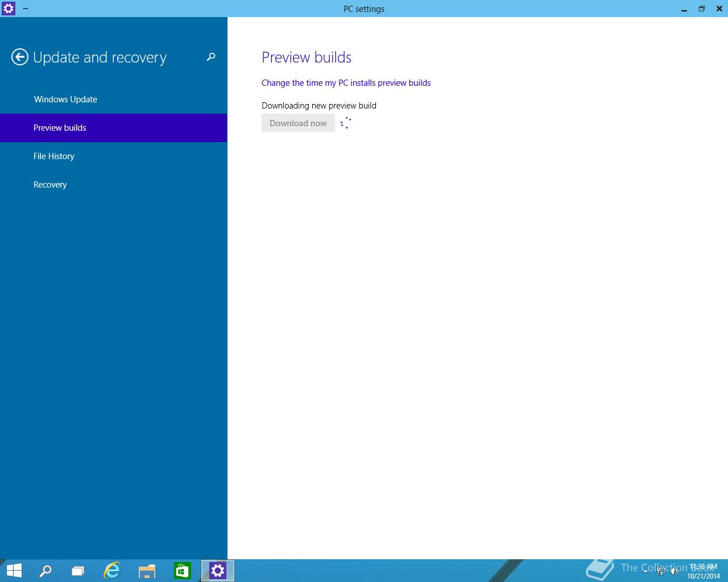The height and width of the screenshot is (582, 728).
Task: Close the PC settings window
Action: (x=719, y=9)
